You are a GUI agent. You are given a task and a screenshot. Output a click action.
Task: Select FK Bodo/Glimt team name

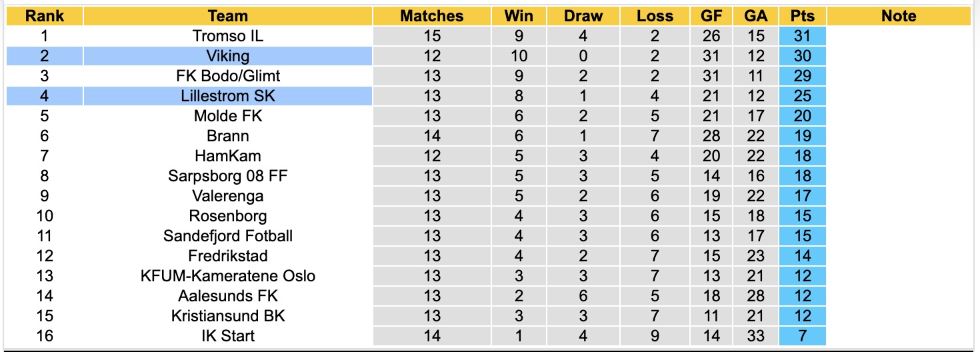coord(227,76)
